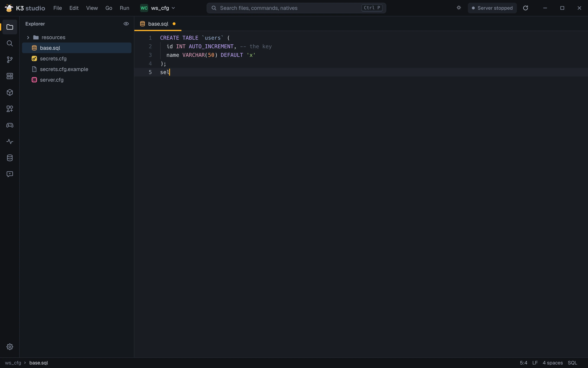Click the 4 spaces indentation indicator
The width and height of the screenshot is (588, 368).
pos(553,363)
